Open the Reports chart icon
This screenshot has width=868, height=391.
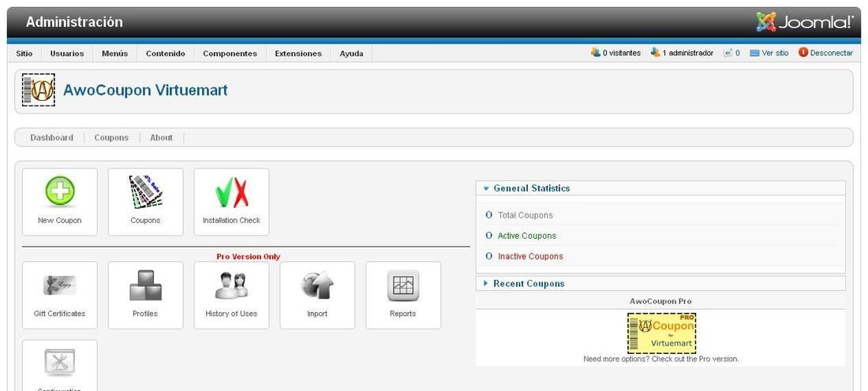[x=403, y=285]
